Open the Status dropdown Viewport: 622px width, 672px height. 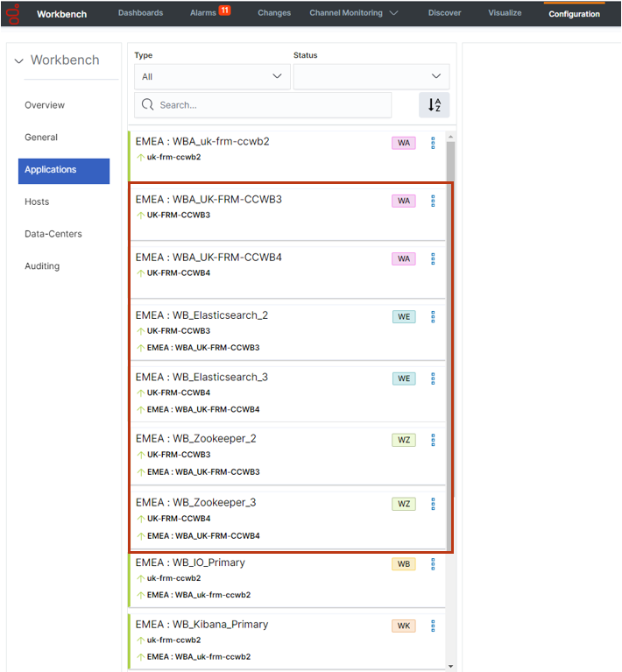coord(371,77)
